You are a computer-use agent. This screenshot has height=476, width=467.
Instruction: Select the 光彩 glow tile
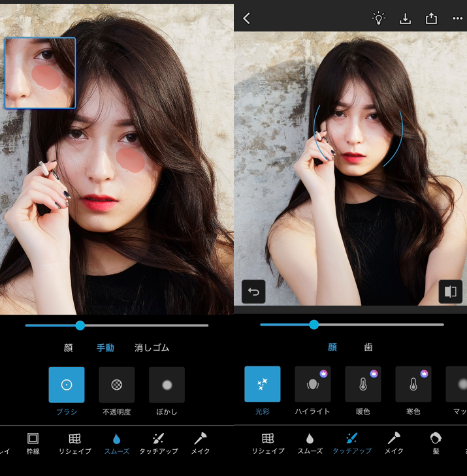coord(263,384)
